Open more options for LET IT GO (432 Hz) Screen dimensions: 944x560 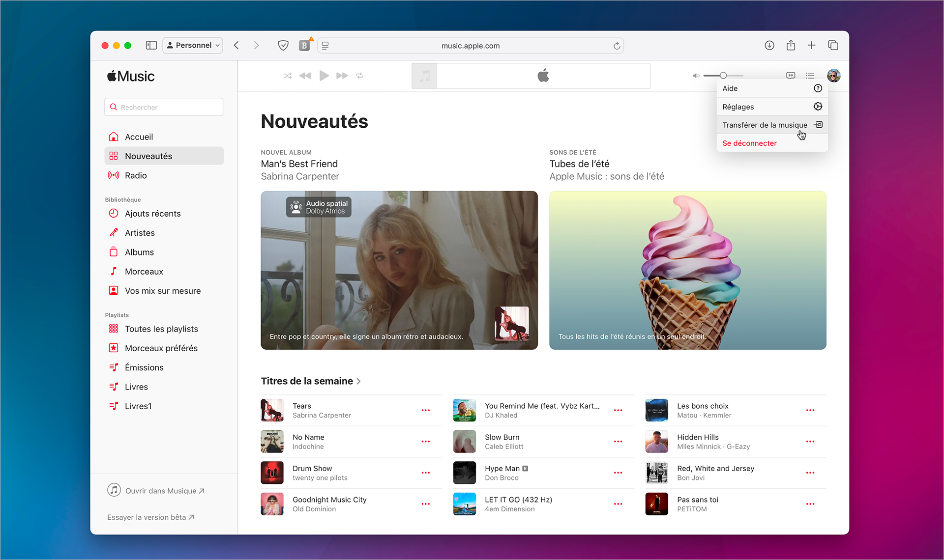pos(618,504)
